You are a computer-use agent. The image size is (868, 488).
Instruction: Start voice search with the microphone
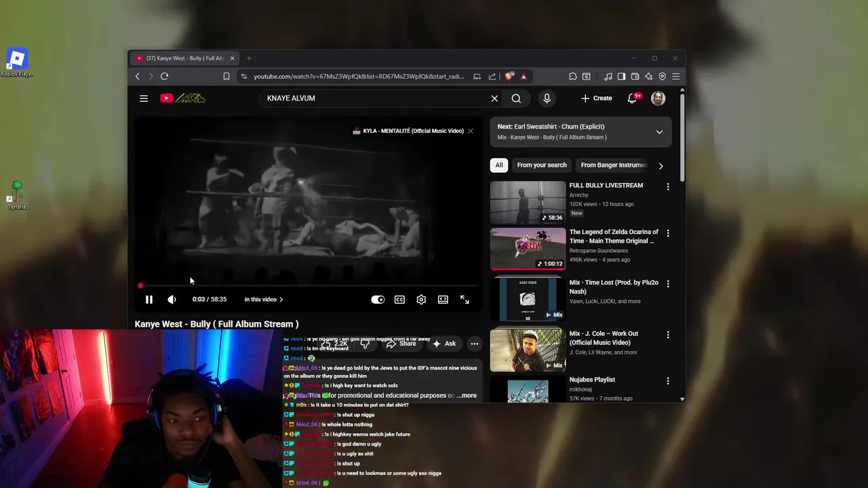[547, 98]
